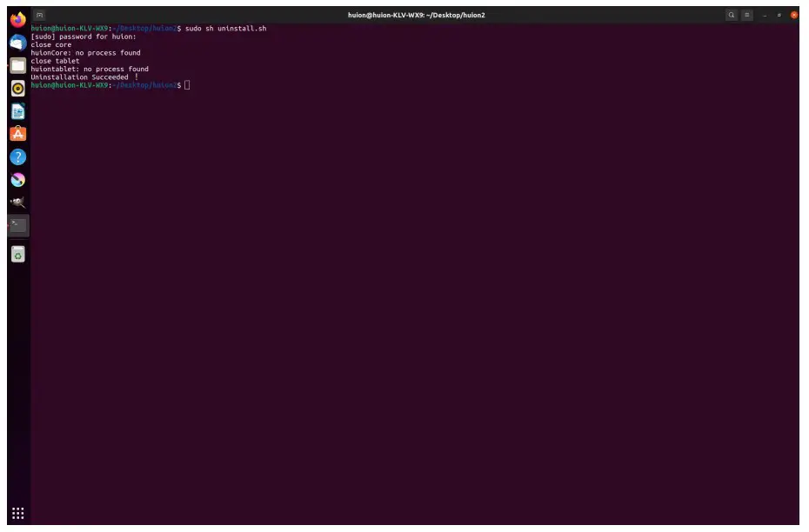Launch LibreOffice Writer from dock
The height and width of the screenshot is (532, 809).
tap(18, 111)
